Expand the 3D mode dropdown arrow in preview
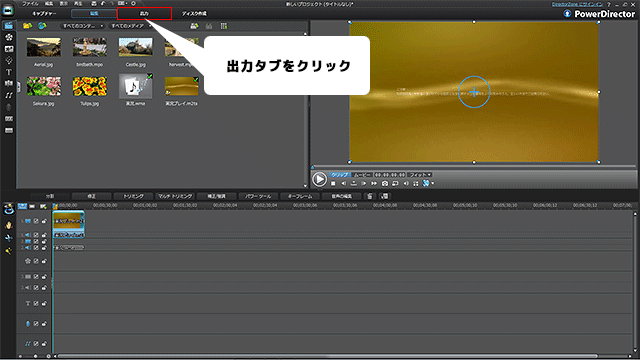 click(x=433, y=184)
